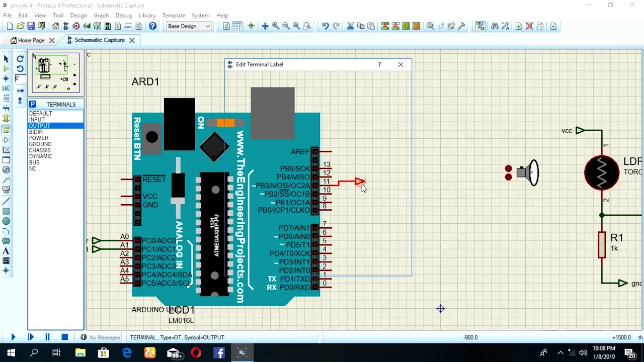
Task: Zoom in with the magnifier plus icon
Action: click(275, 26)
